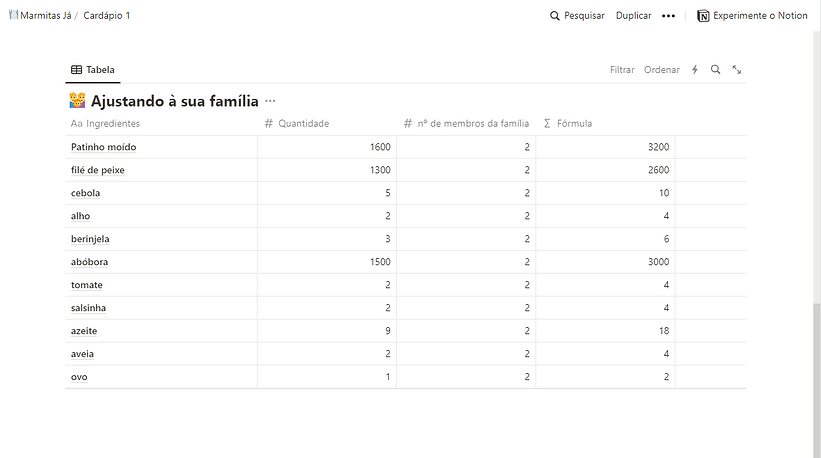Click the search magnifier icon in table toolbar

tap(715, 70)
